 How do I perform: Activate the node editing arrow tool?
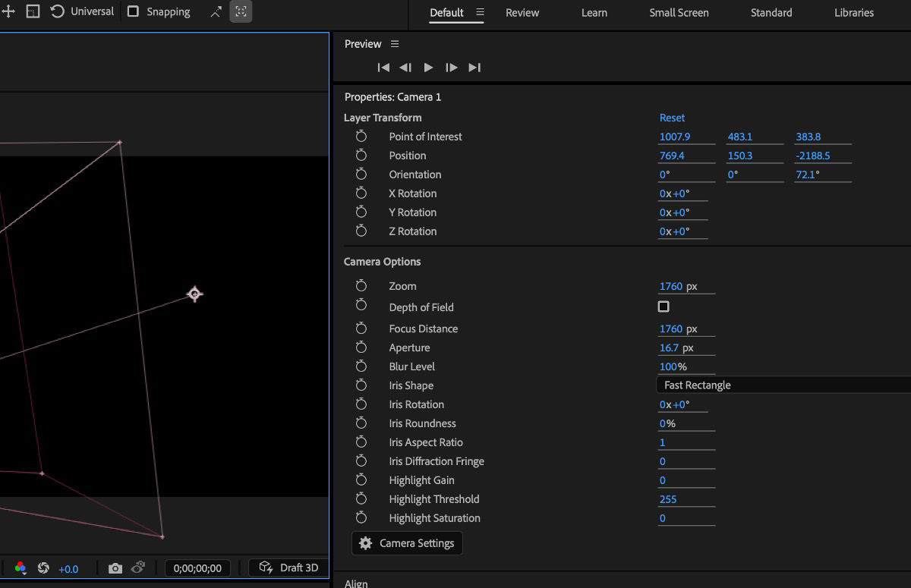point(216,11)
